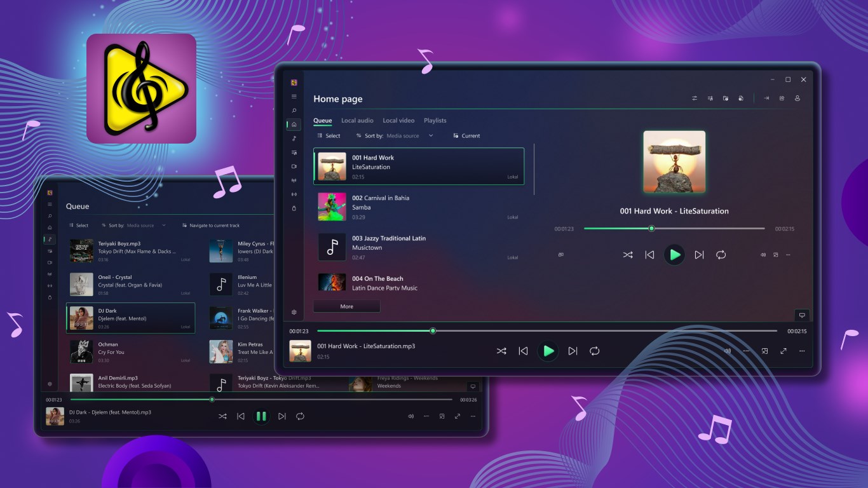Viewport: 868px width, 488px height.
Task: Switch to Playlists tab
Action: coord(435,121)
